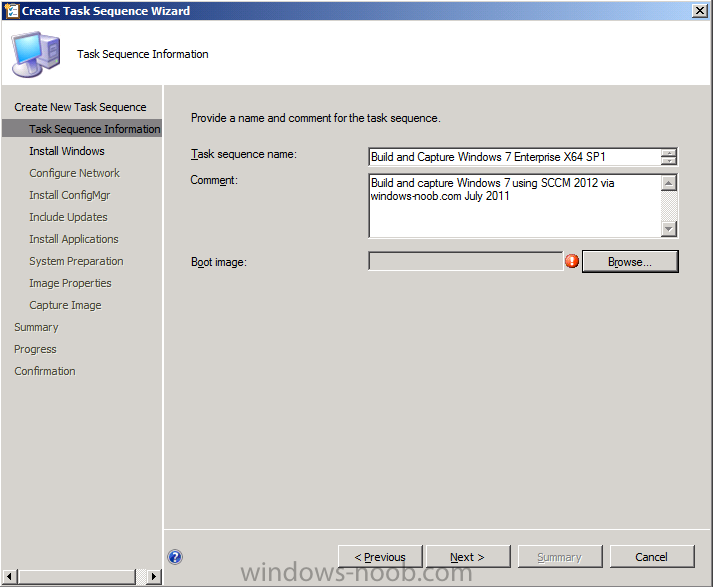
Task: Click the 'Boot image:' label
Action: point(219,262)
